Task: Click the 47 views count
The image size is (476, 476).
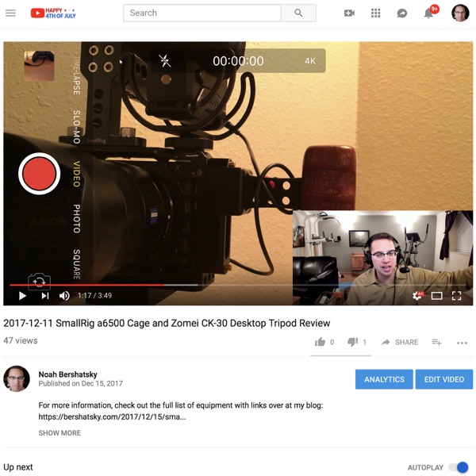Action: pos(21,340)
